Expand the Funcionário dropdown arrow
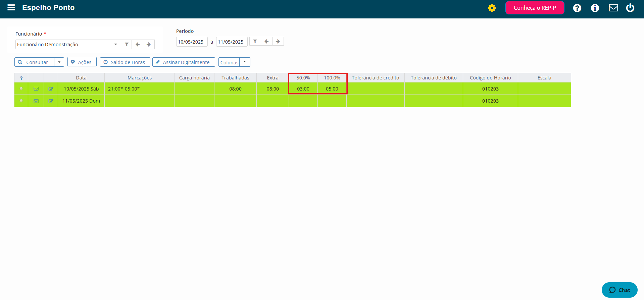Screen dimensions: 644x300 pos(115,44)
